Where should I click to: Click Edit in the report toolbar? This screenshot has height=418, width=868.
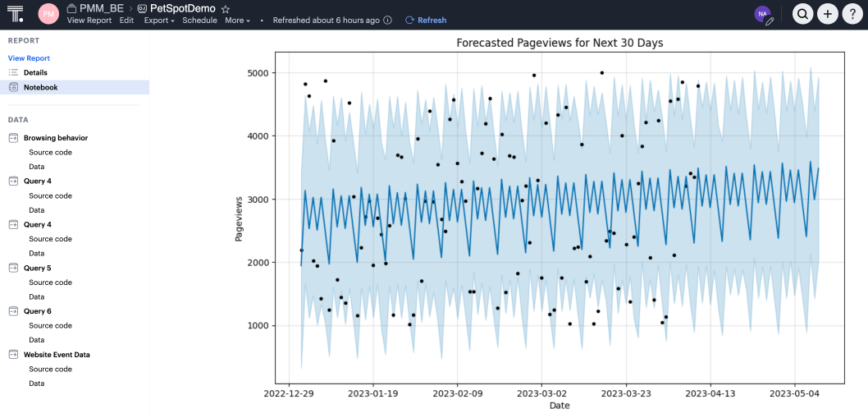pyautogui.click(x=126, y=21)
